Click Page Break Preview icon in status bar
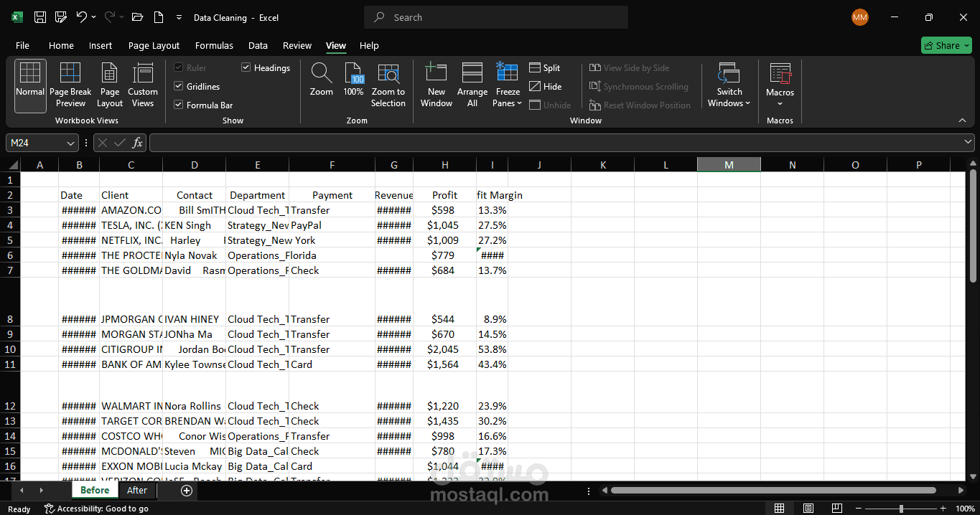Viewport: 980px width, 515px height. point(836,509)
